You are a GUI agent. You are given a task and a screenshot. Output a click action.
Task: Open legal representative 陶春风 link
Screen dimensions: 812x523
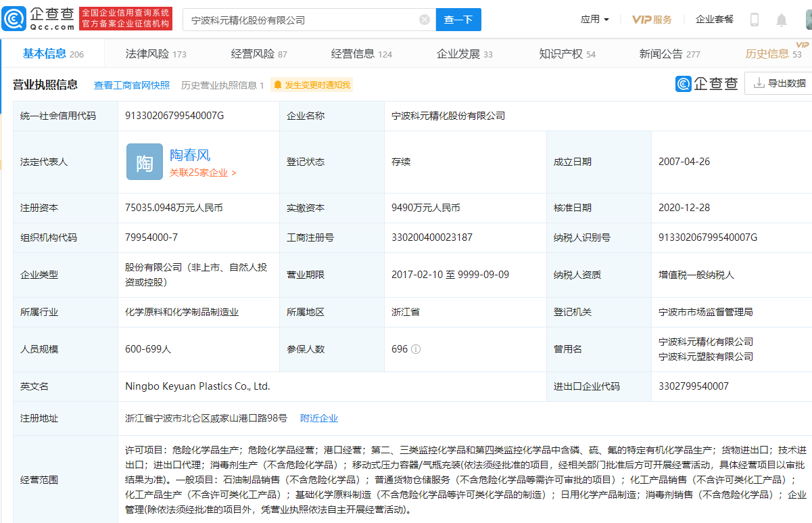(190, 155)
